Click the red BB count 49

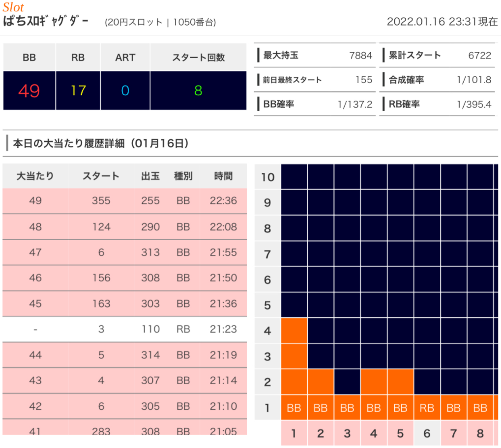tap(29, 91)
